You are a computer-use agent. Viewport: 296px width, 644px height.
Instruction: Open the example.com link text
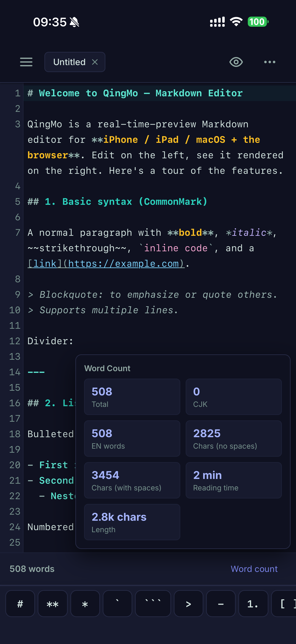106,264
